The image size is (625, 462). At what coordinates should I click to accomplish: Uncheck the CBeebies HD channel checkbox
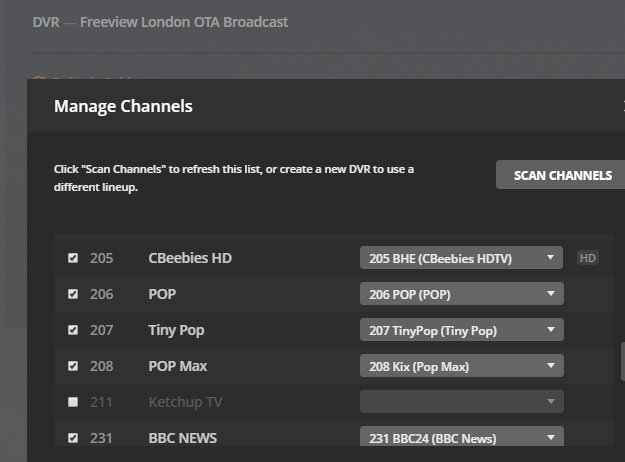pyautogui.click(x=73, y=258)
